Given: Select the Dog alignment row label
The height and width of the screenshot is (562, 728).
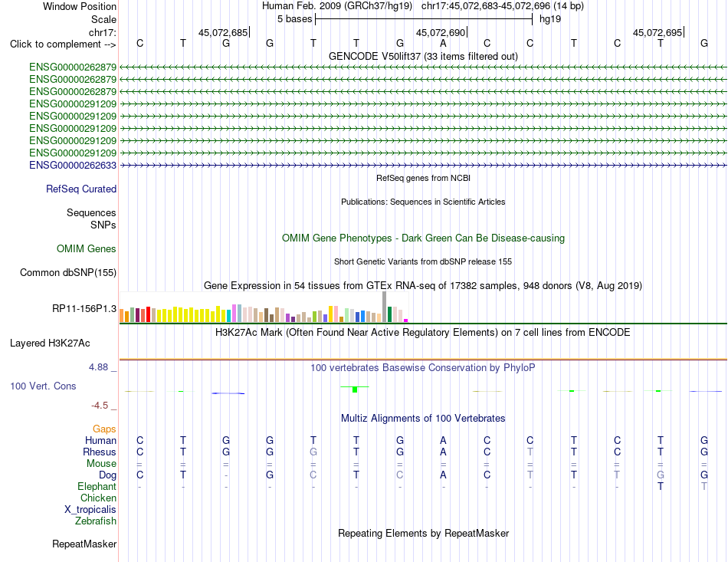Looking at the screenshot, I should (107, 475).
